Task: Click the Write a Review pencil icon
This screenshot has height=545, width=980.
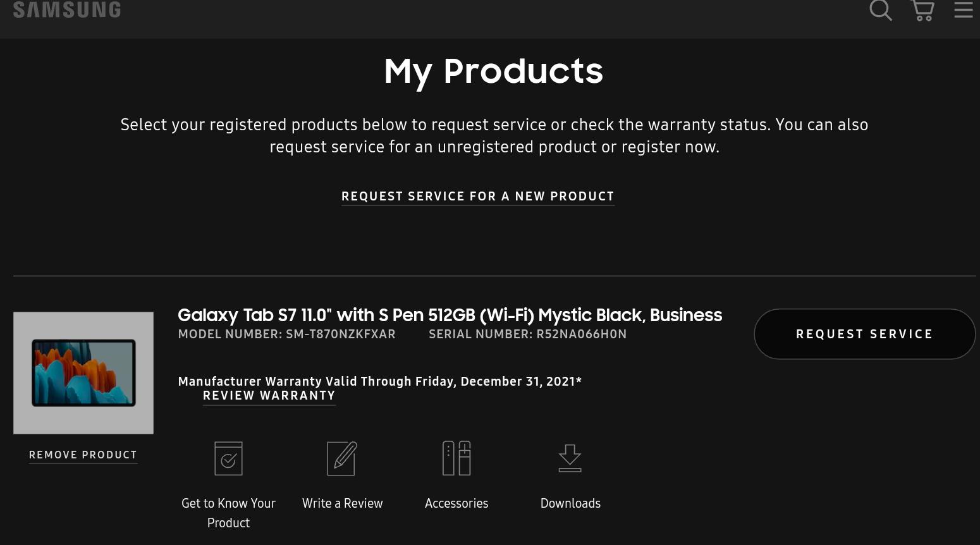Action: point(342,458)
